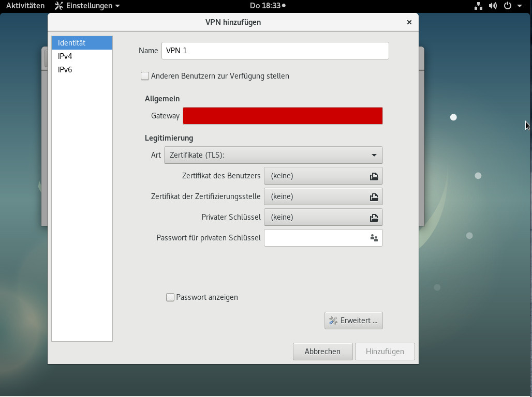This screenshot has height=397, width=532.
Task: Open the clock Do 18:33 calendar menu
Action: [268, 6]
